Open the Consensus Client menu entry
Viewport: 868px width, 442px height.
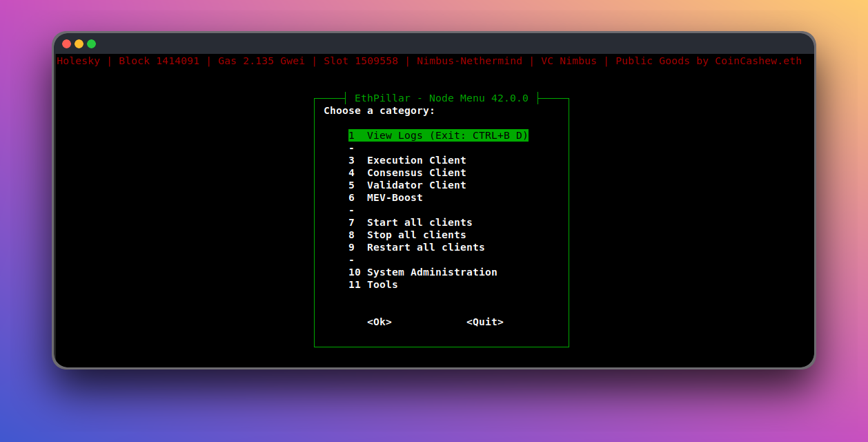(407, 173)
